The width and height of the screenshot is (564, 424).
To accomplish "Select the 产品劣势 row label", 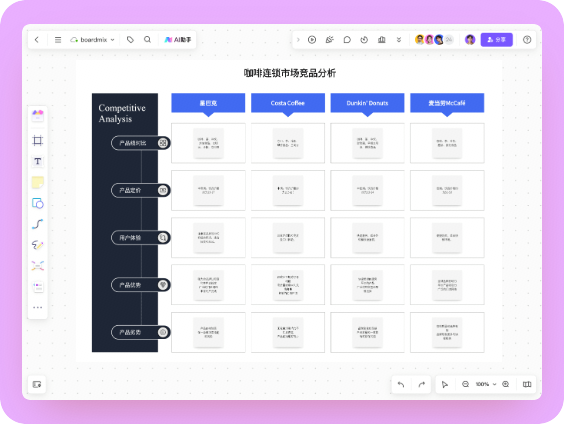I will pos(141,332).
